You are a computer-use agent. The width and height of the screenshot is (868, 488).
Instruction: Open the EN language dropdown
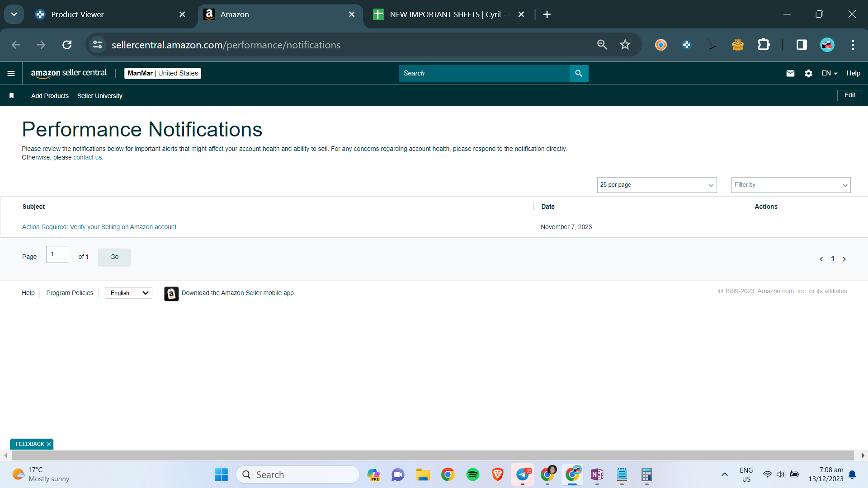[x=830, y=73]
